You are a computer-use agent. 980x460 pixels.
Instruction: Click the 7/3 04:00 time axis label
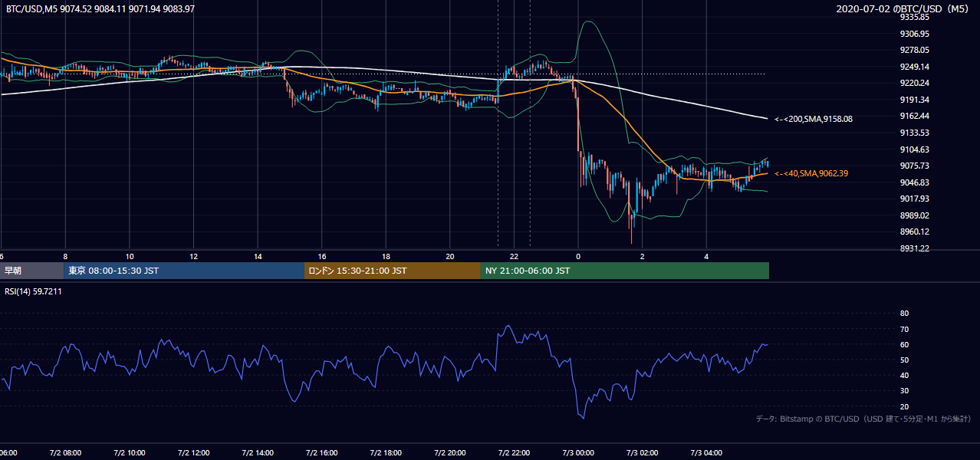tap(706, 453)
